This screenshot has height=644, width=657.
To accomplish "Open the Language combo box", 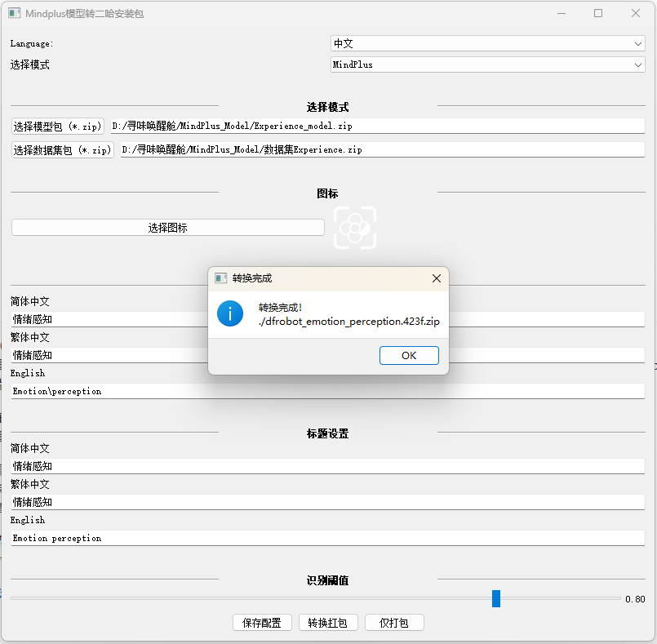I will [x=486, y=43].
